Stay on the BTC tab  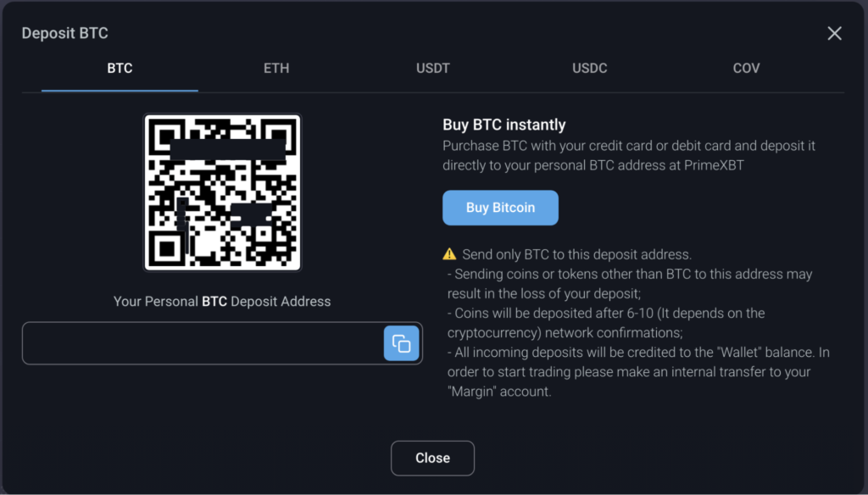click(120, 68)
